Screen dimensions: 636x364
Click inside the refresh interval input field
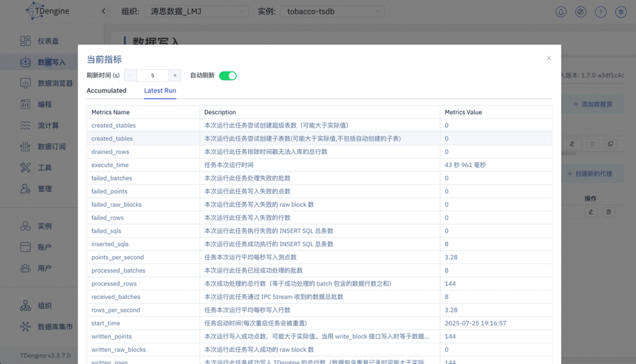click(x=152, y=75)
